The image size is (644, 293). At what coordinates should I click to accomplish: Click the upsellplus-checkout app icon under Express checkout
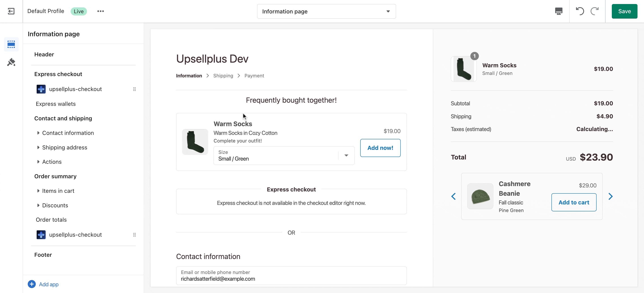[41, 89]
